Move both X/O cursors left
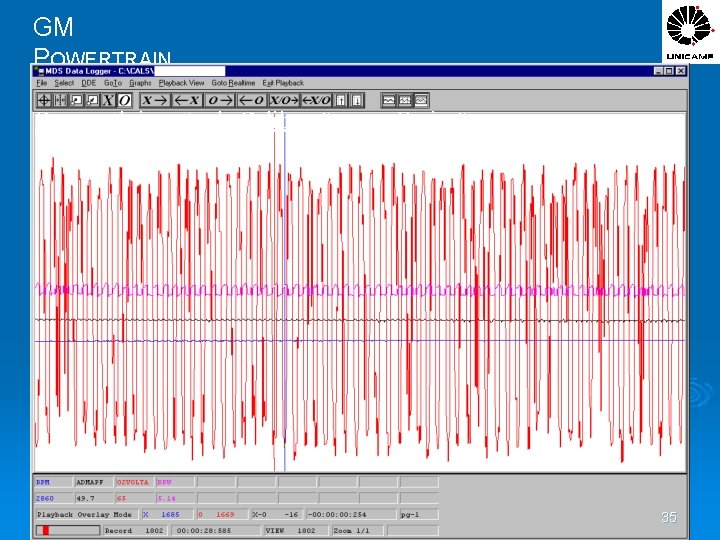 click(316, 100)
